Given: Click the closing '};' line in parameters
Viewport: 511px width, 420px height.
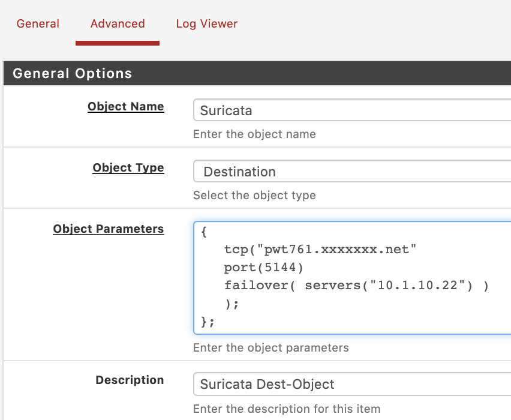Looking at the screenshot, I should click(x=208, y=322).
